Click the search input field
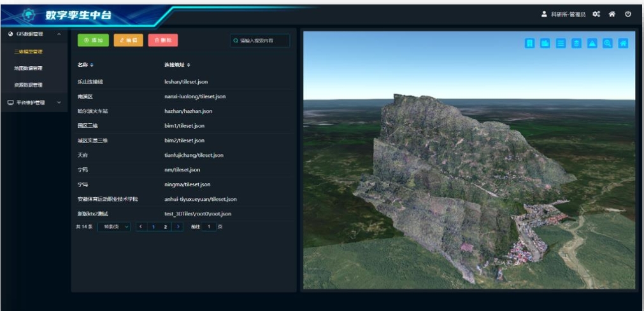This screenshot has width=644, height=311. (x=262, y=41)
